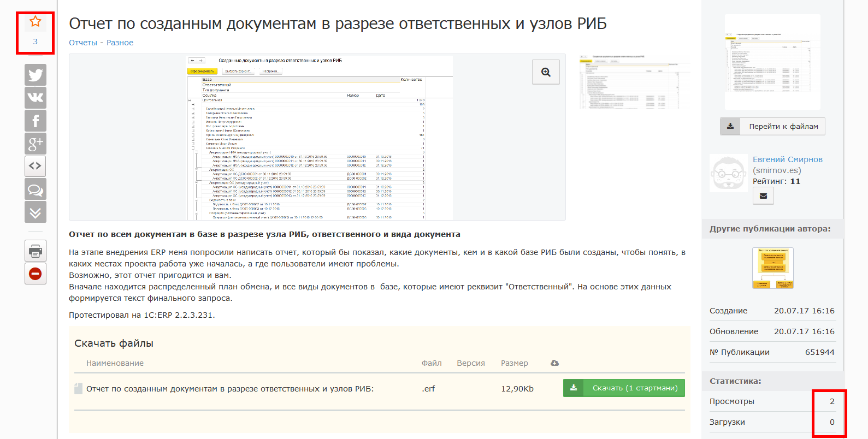The width and height of the screenshot is (868, 439).
Task: Click the cloud icon in the files table header
Action: 554,363
